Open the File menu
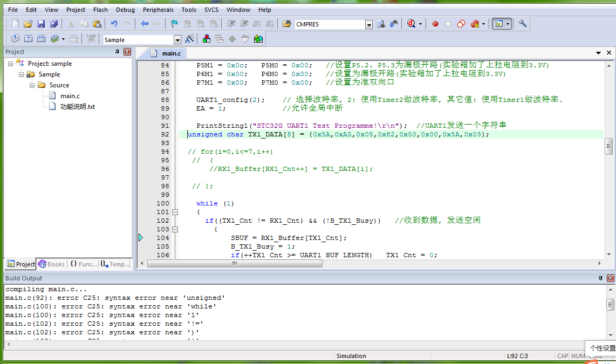616x364 pixels. pyautogui.click(x=13, y=10)
